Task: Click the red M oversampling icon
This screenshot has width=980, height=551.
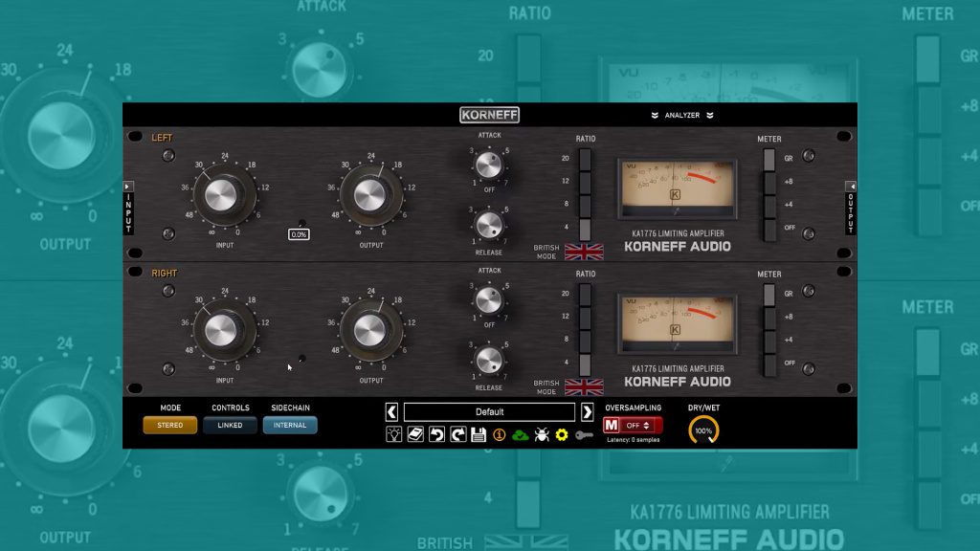Action: (612, 426)
